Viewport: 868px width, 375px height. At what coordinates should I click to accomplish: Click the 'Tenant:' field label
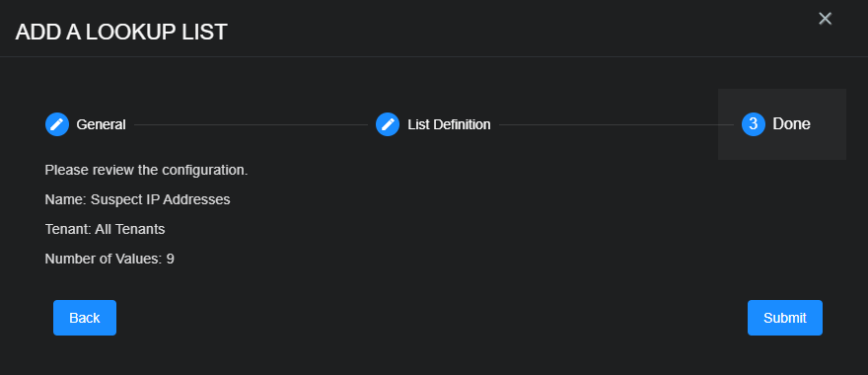68,229
